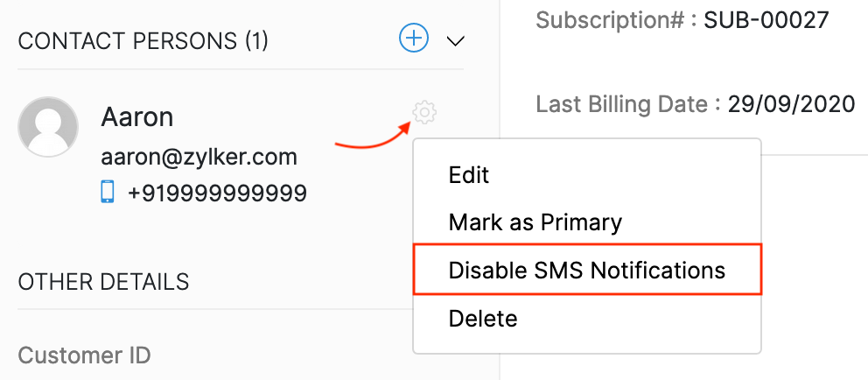Click the add contact person plus icon
Image resolution: width=868 pixels, height=380 pixels.
pos(414,39)
